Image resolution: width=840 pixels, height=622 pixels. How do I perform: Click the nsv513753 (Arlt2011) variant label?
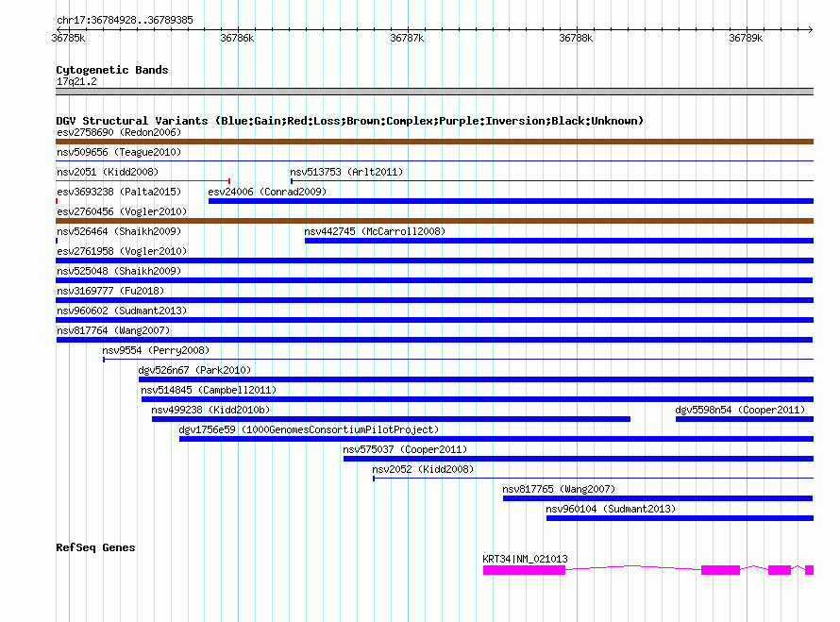pyautogui.click(x=346, y=172)
